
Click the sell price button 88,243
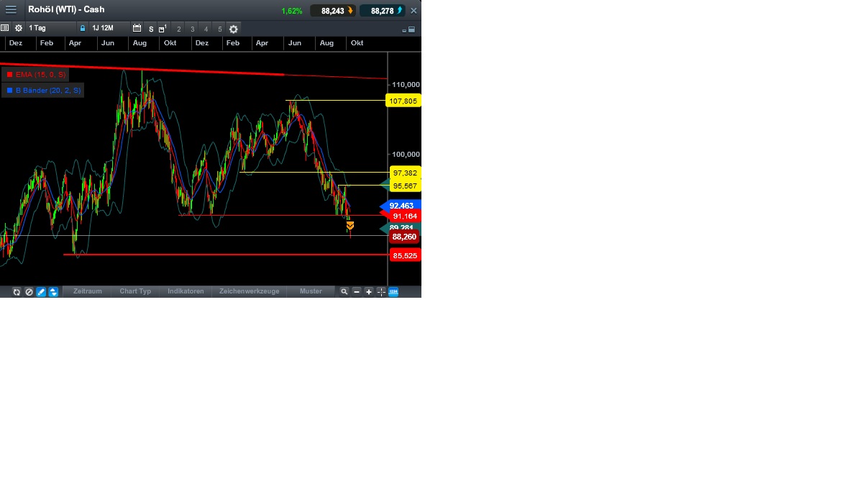coord(332,10)
